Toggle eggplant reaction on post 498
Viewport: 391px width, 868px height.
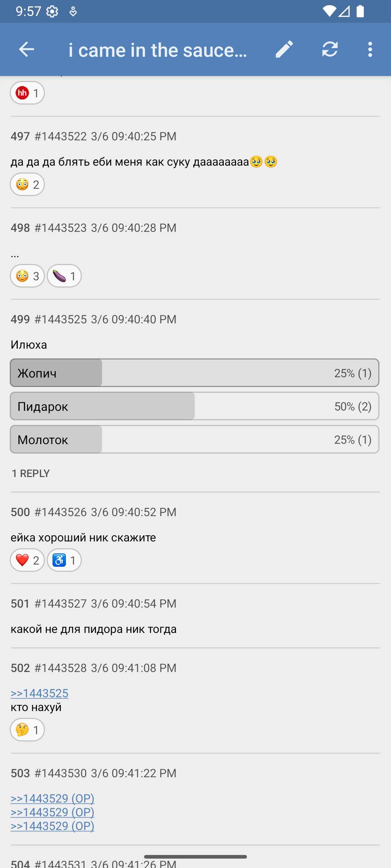pyautogui.click(x=64, y=276)
